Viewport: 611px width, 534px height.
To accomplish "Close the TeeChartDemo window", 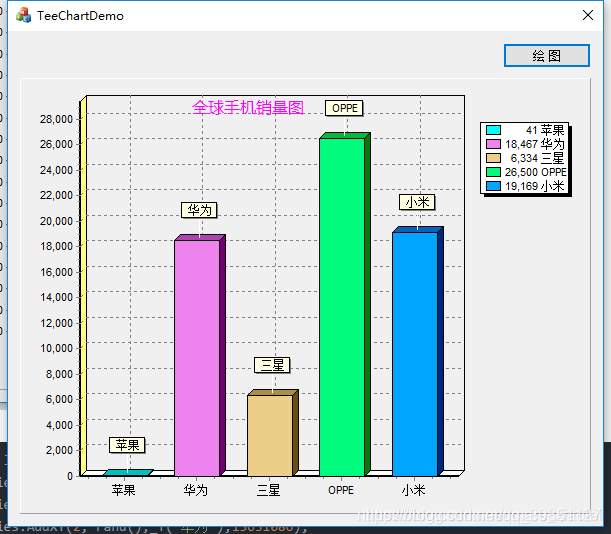I will (588, 15).
